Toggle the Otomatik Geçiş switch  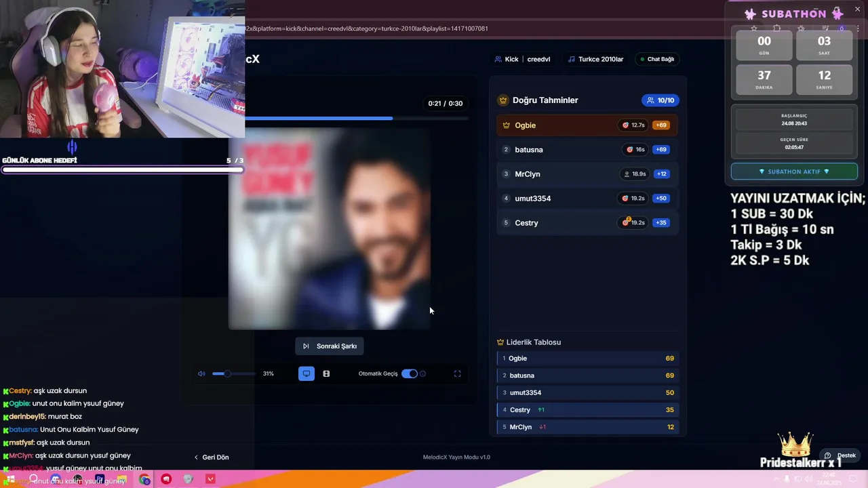click(x=410, y=373)
